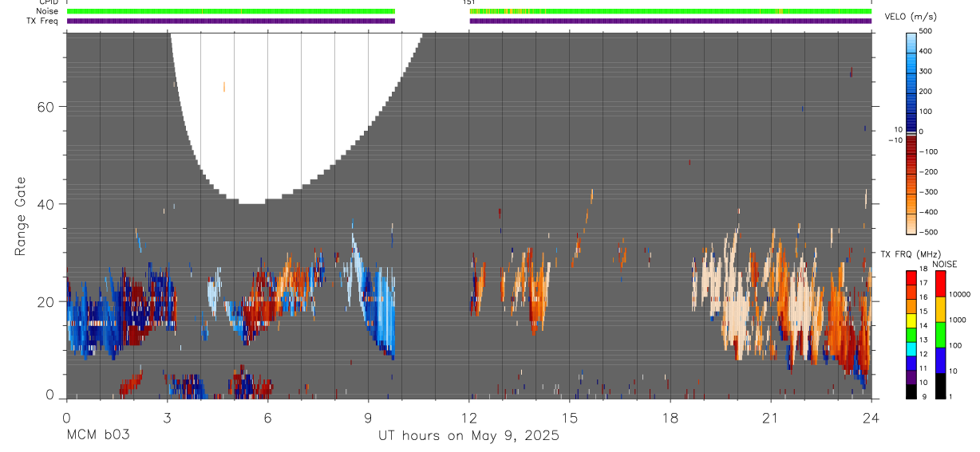Click the 24 tick on UT hours axis
This screenshot has width=980, height=452.
pos(871,417)
